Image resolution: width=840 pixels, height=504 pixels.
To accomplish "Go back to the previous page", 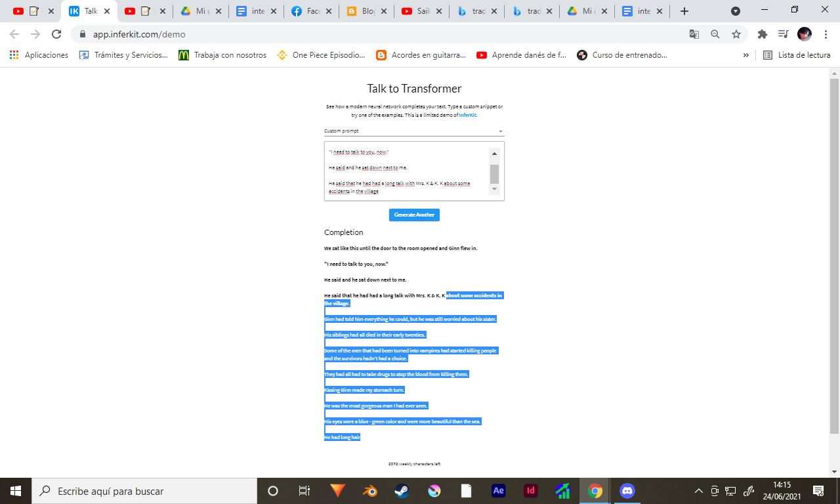I will 14,34.
